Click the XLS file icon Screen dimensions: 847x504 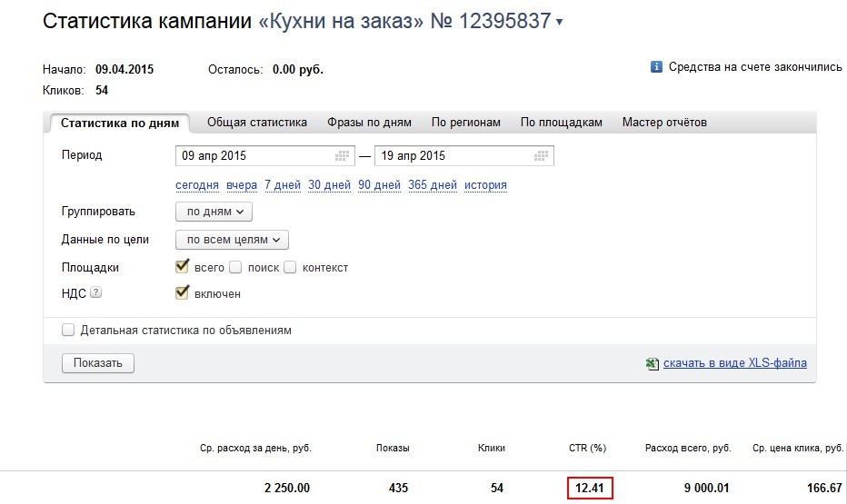pos(652,363)
